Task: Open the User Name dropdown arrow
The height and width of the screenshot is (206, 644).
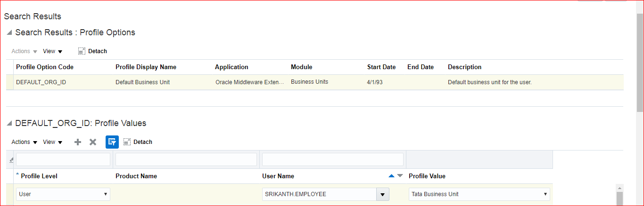Action: (x=382, y=194)
